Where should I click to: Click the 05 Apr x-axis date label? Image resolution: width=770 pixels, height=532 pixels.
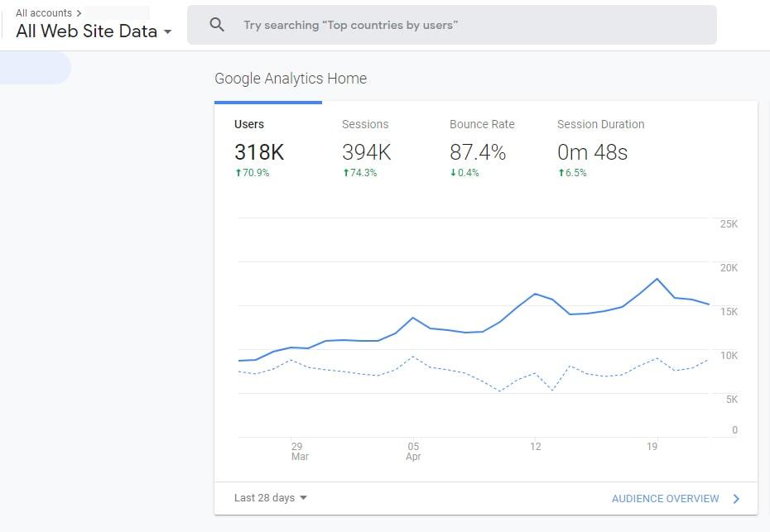(x=413, y=451)
